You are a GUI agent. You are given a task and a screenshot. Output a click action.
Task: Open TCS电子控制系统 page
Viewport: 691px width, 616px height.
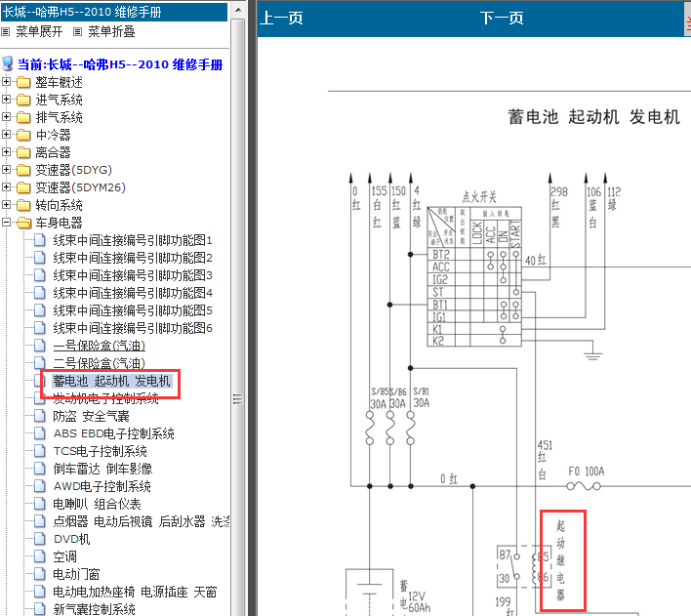coord(100,451)
